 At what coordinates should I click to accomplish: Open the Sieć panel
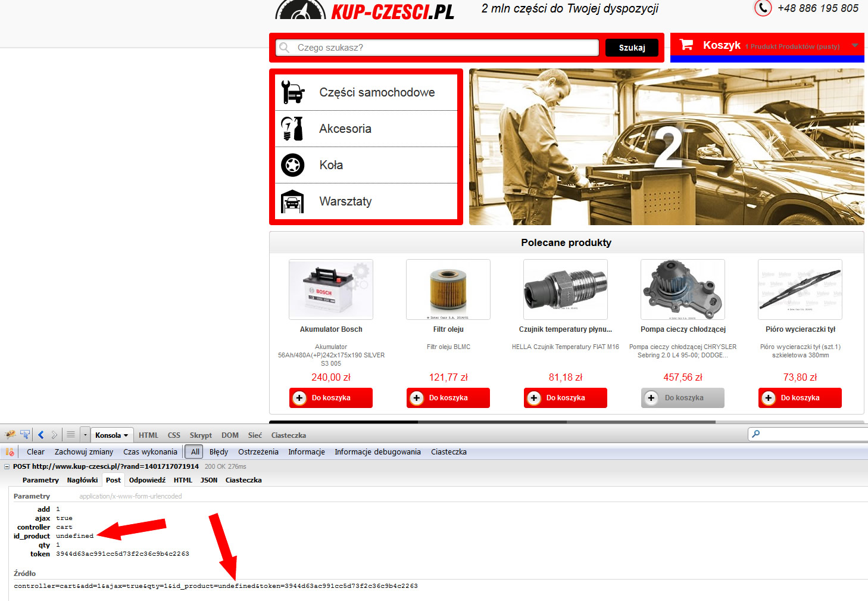click(x=255, y=435)
